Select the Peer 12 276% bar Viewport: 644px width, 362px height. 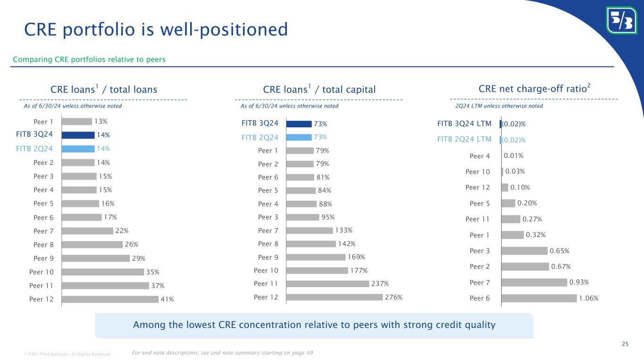click(x=335, y=297)
